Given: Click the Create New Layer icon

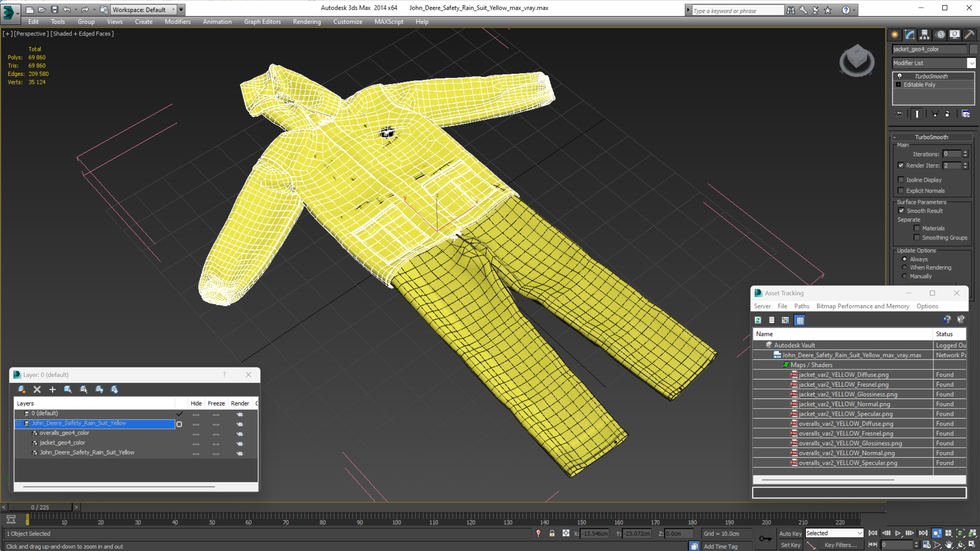Looking at the screenshot, I should point(22,389).
